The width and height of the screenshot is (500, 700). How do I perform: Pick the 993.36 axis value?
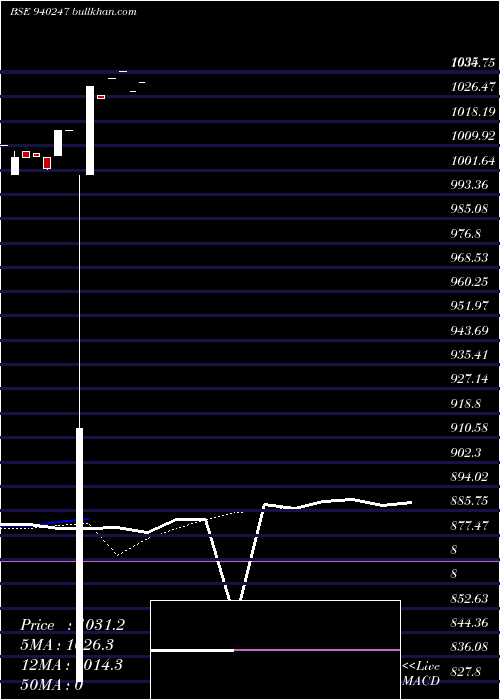coord(469,184)
